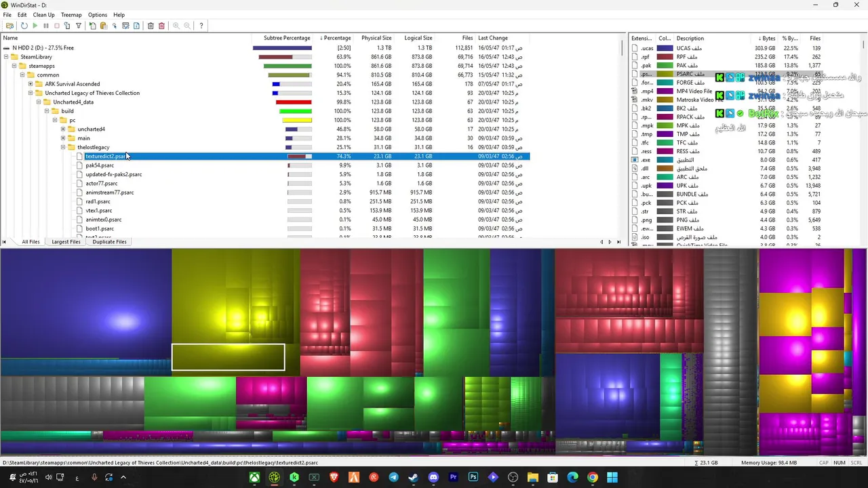The height and width of the screenshot is (488, 868).
Task: Open the File menu
Action: click(x=7, y=15)
